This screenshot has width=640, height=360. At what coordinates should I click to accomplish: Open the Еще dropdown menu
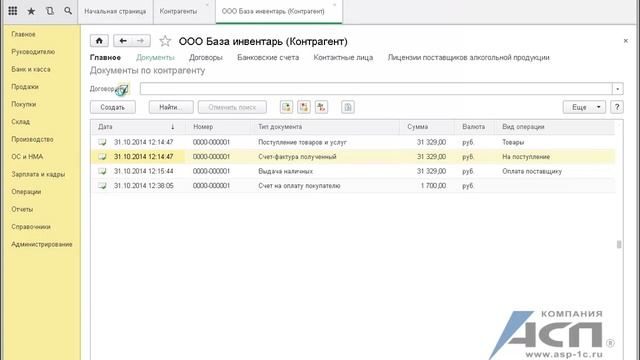(x=584, y=107)
